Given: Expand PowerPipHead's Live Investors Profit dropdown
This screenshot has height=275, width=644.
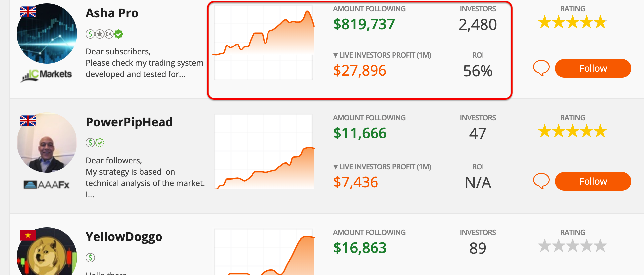Looking at the screenshot, I should point(382,167).
